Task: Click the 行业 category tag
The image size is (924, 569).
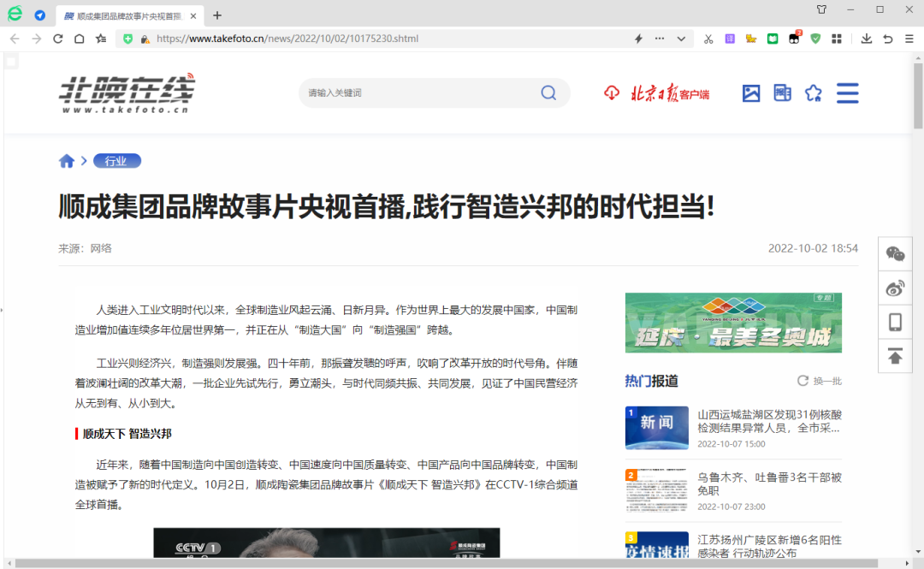Action: 115,161
